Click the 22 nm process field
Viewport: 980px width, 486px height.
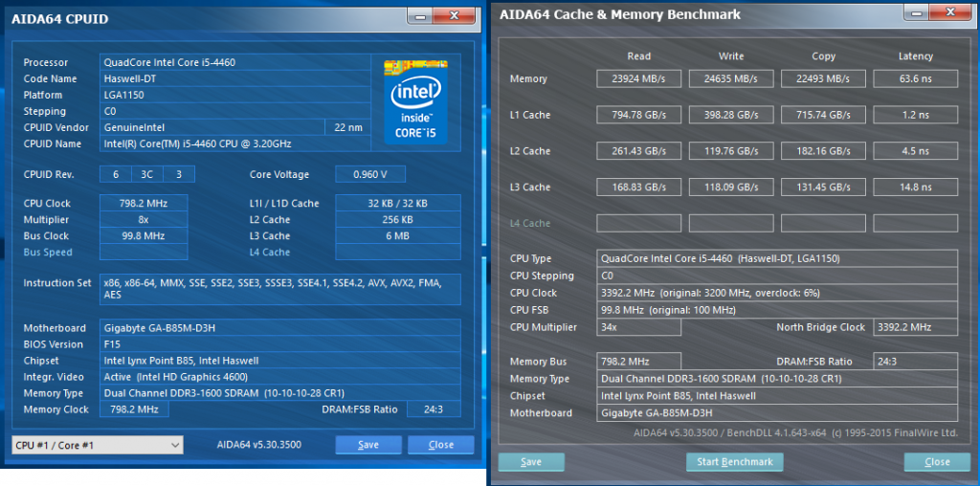pos(348,127)
